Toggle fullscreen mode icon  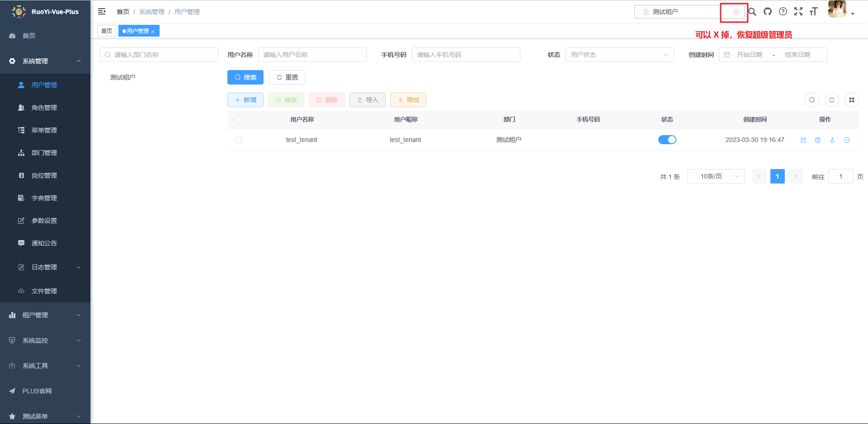(798, 12)
